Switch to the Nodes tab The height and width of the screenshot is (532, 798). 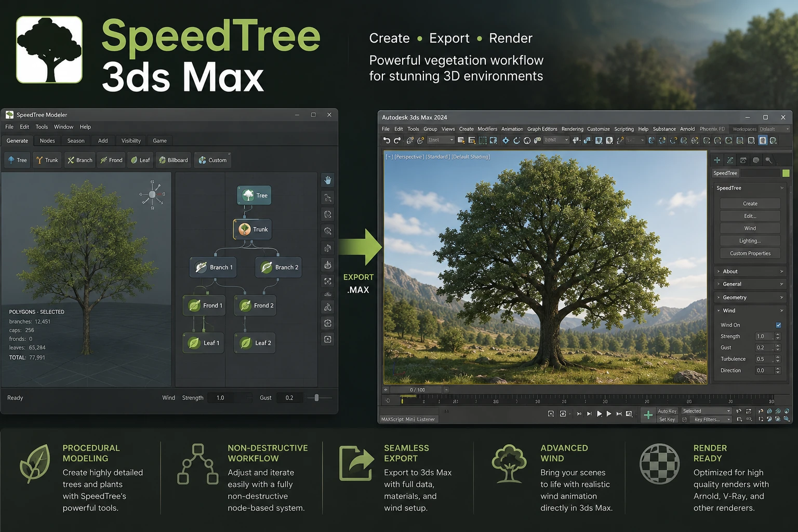(47, 141)
